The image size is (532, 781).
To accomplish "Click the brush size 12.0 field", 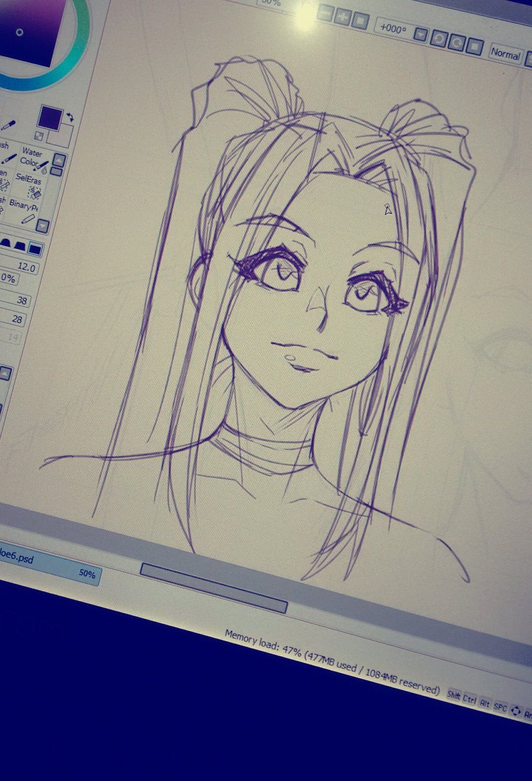I will [x=20, y=266].
